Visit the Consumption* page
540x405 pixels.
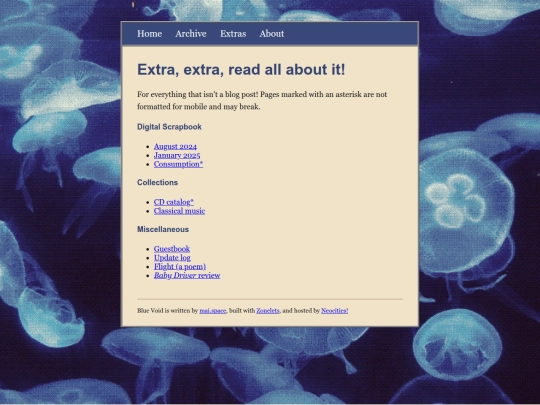point(178,164)
